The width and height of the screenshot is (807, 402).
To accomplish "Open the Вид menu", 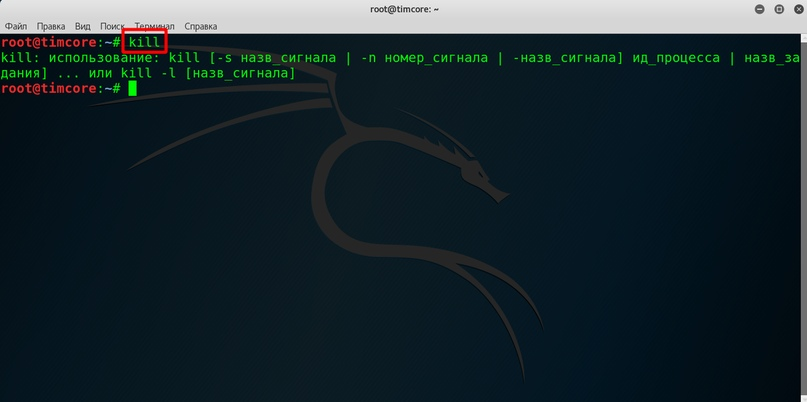I will pos(82,26).
